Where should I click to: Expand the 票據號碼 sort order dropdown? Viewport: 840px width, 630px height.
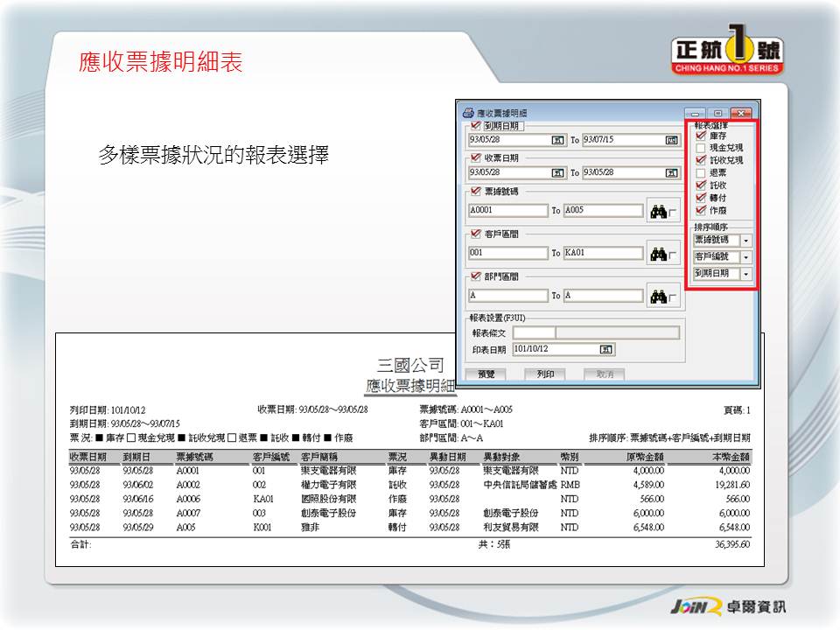click(x=745, y=240)
